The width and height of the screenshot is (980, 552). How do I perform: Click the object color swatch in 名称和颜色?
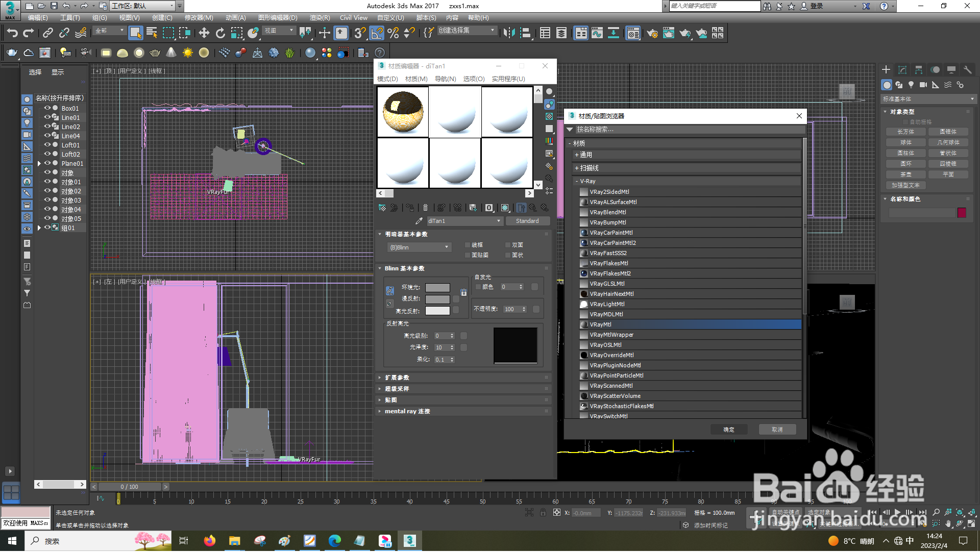tap(962, 213)
